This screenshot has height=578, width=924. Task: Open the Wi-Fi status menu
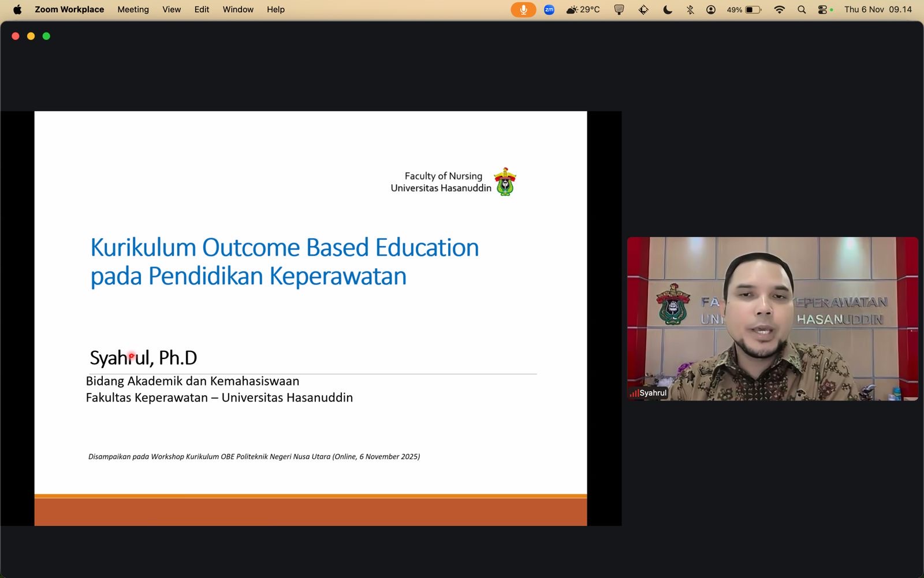(x=780, y=10)
